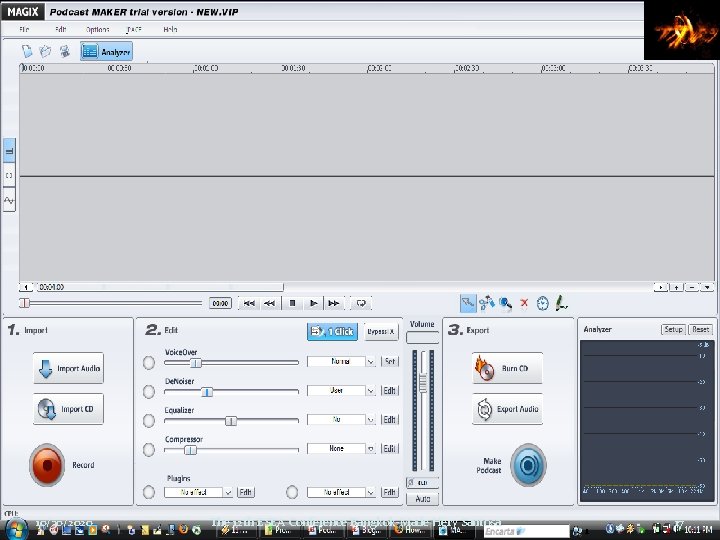Screen dimensions: 720x540
Task: Click the VoiceOver slider handle
Action: [x=196, y=363]
